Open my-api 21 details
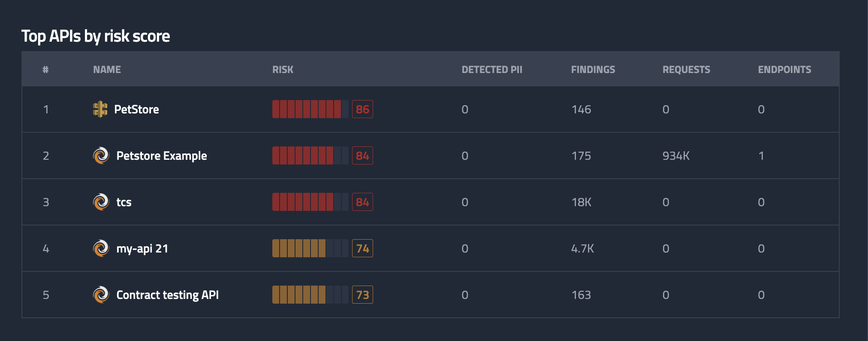The height and width of the screenshot is (341, 868). tap(142, 249)
